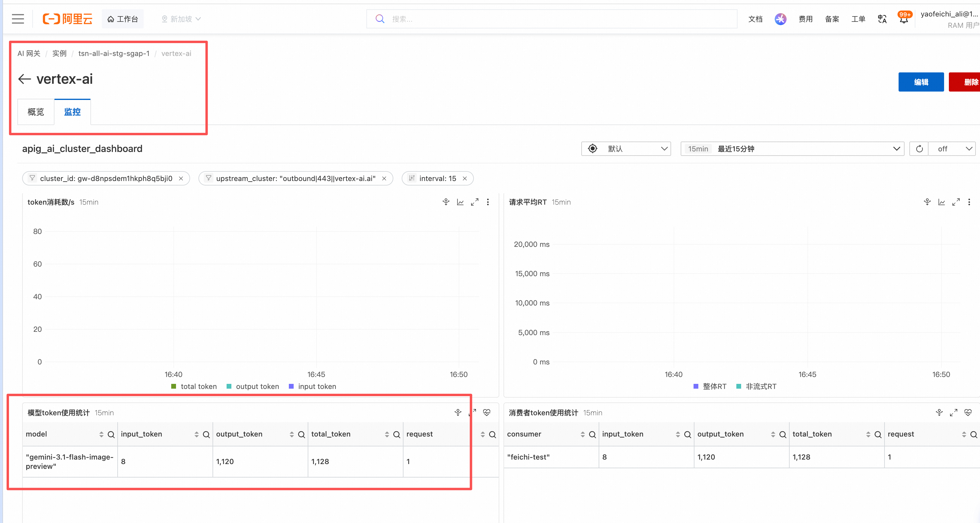Open tsn-all-ai-stg-sgap-1 breadcrumb link
The image size is (980, 523).
coord(114,53)
